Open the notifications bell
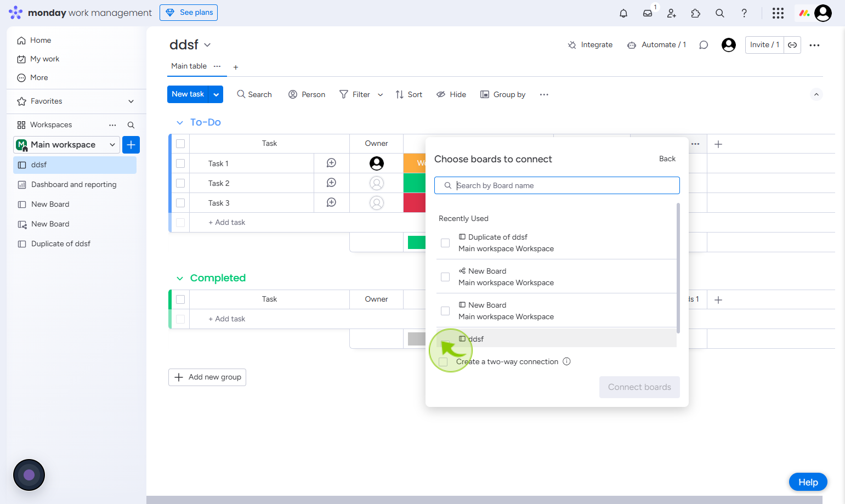 pyautogui.click(x=623, y=13)
